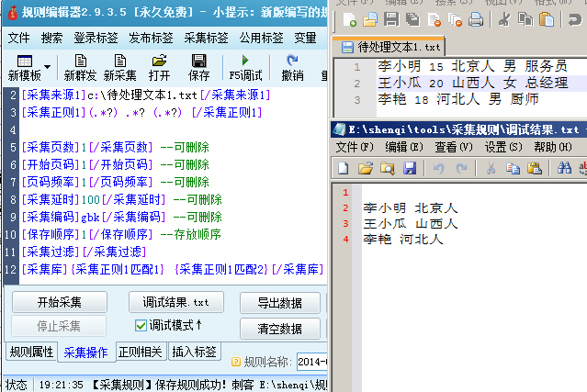Open 调试结果.txt via its button
Screen dimensions: 587x392
pos(176,302)
